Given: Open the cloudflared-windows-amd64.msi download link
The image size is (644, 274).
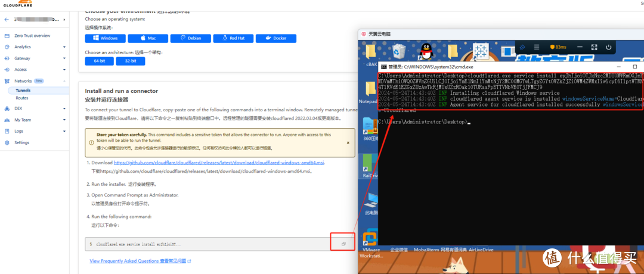Looking at the screenshot, I should (x=219, y=163).
